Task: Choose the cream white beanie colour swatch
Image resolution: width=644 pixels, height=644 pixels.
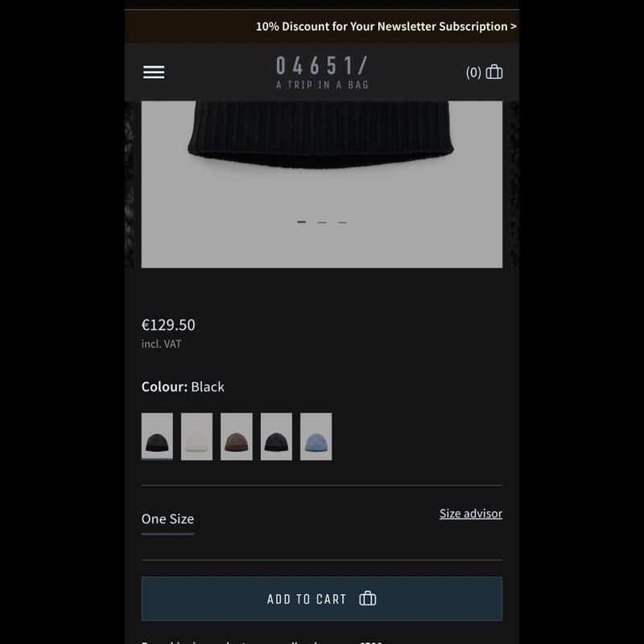Action: click(x=196, y=436)
